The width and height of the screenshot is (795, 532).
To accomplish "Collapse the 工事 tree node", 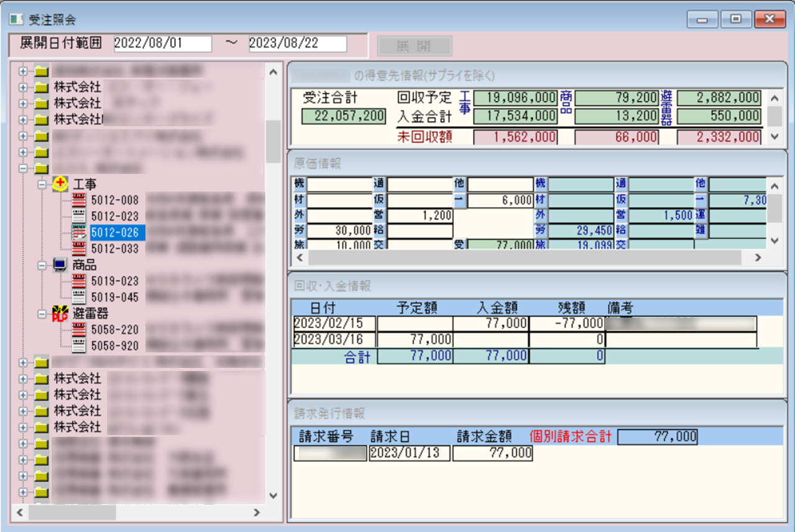I will click(41, 184).
